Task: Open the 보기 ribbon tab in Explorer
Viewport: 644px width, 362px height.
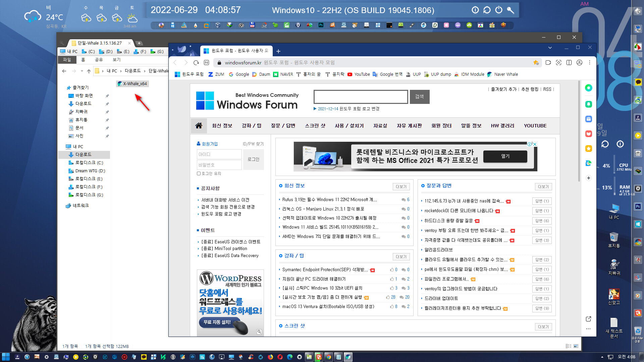Action: (116, 60)
